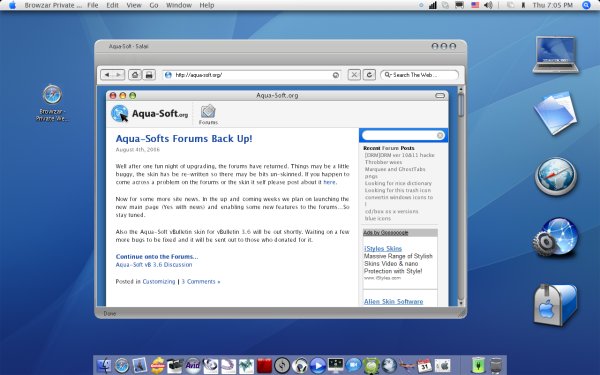Open the 'Looking for nice dictionary' post

click(398, 183)
